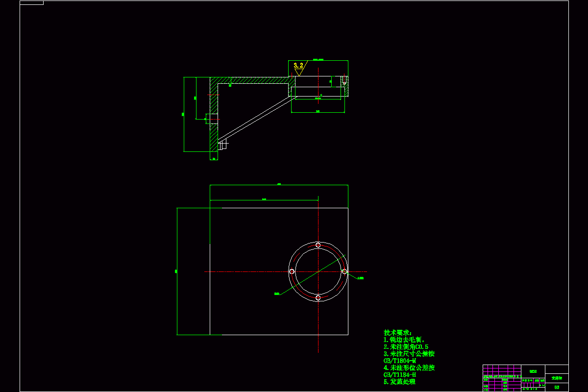Select the note 3.未注尺寸公差按
Viewport: 588px width, 392px height.
[x=409, y=354]
